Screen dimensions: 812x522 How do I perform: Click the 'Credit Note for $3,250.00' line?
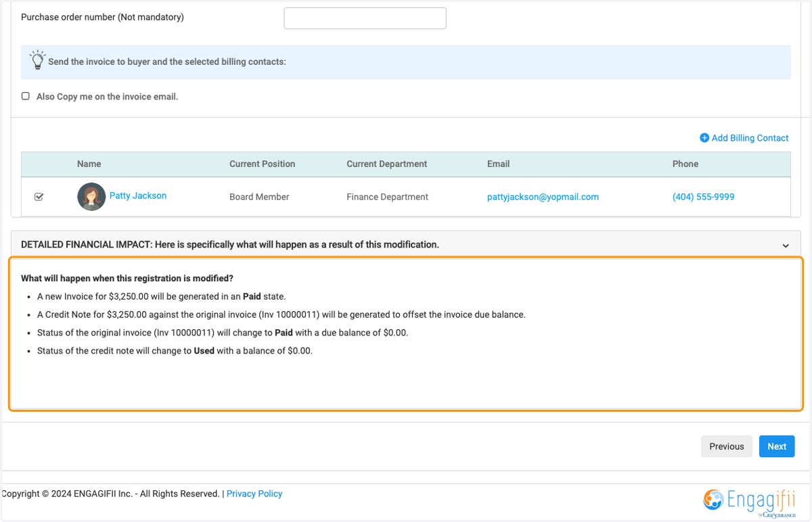click(x=281, y=314)
